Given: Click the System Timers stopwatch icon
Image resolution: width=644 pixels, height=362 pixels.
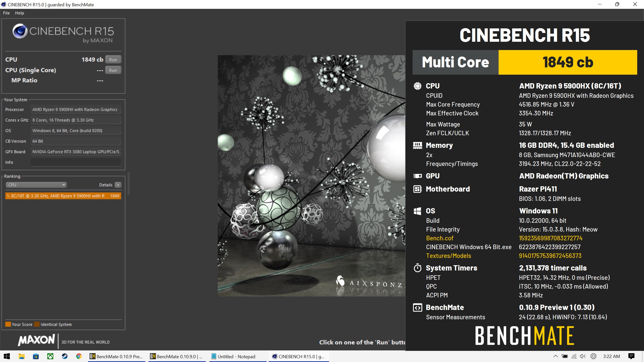Looking at the screenshot, I should pyautogui.click(x=417, y=268).
